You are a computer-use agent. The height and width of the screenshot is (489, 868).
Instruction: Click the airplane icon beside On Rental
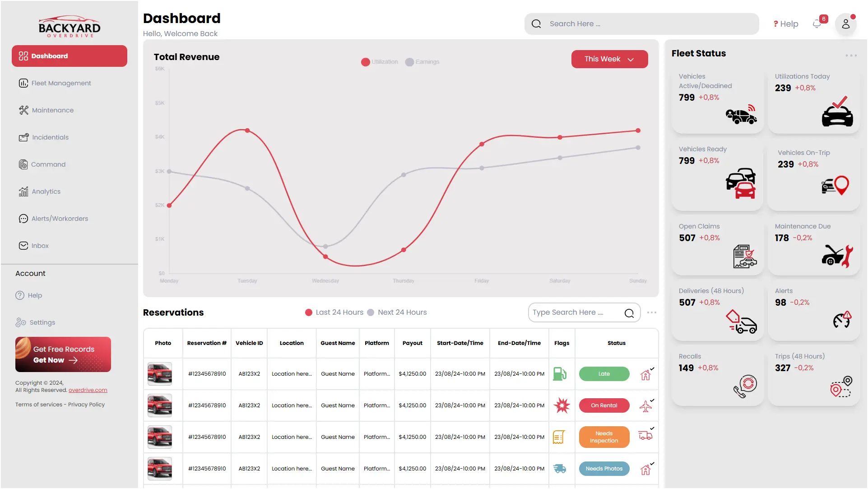(646, 406)
